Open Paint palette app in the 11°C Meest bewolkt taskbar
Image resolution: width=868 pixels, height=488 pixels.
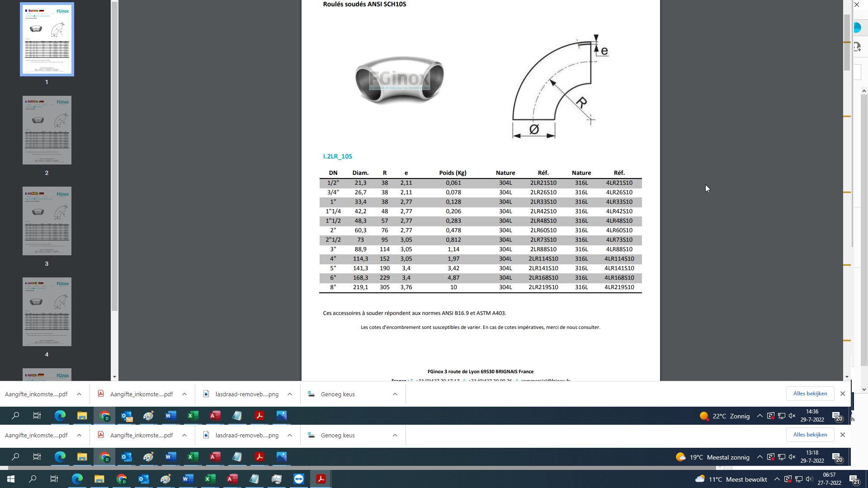[x=166, y=479]
